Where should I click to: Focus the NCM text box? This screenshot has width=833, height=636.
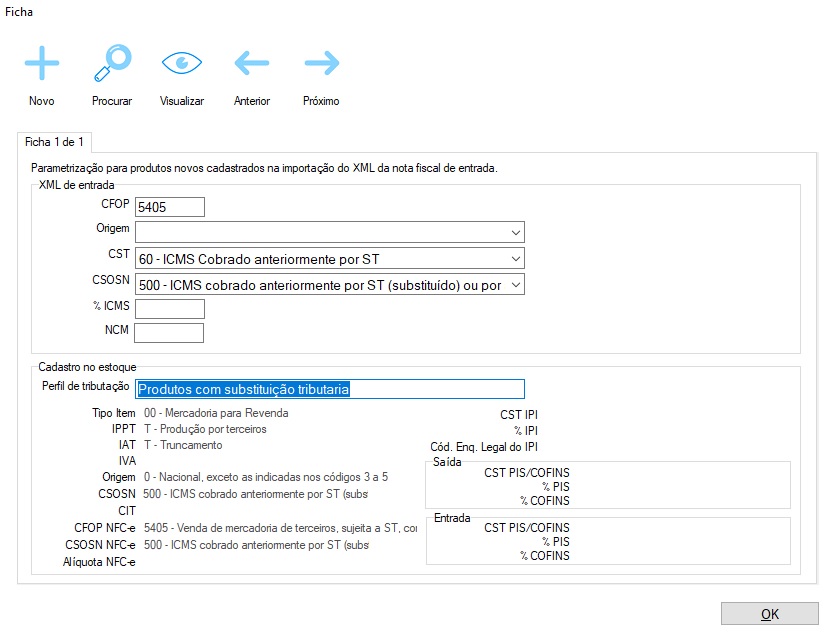click(x=169, y=333)
